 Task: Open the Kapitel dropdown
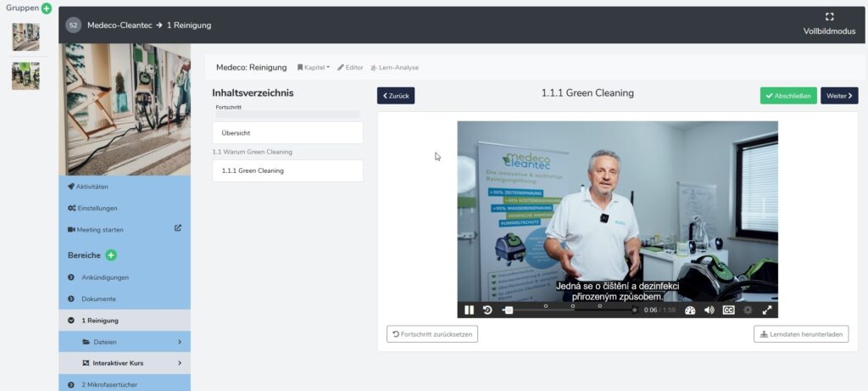[x=314, y=67]
